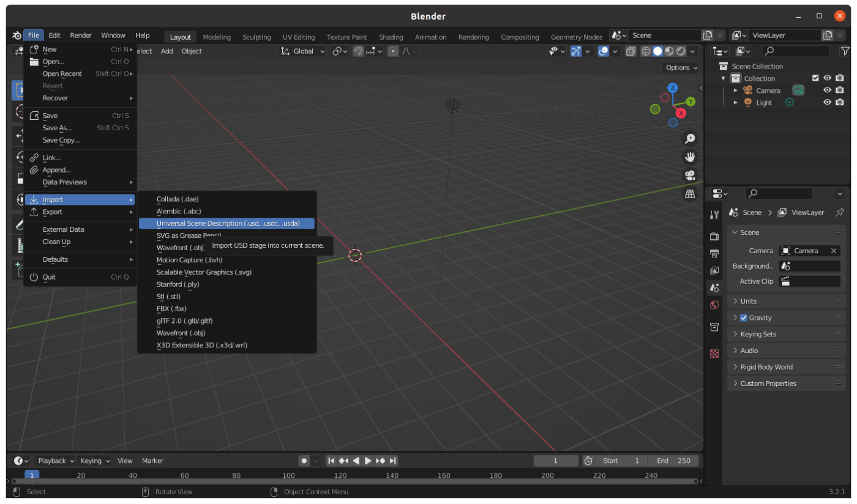The width and height of the screenshot is (857, 504).
Task: Hide the Camera in the viewport via eye icon
Action: click(x=827, y=91)
